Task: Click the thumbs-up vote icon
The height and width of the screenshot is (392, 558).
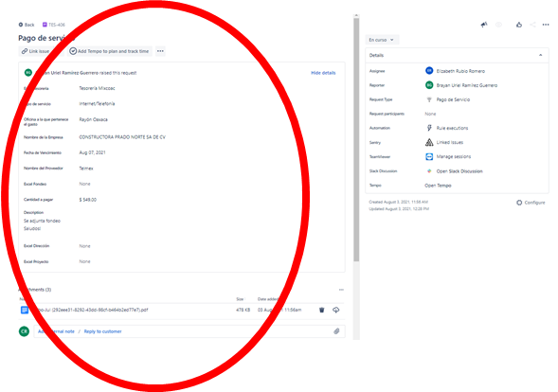Action: pyautogui.click(x=519, y=25)
